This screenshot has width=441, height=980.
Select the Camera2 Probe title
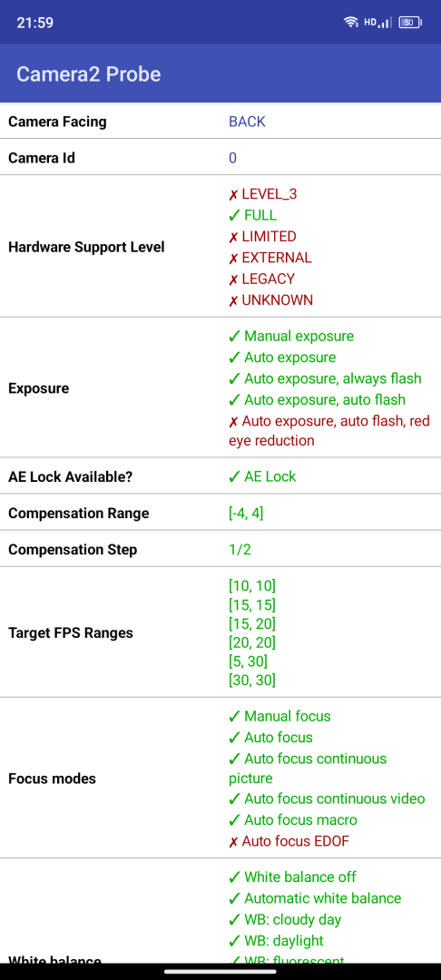[x=89, y=74]
